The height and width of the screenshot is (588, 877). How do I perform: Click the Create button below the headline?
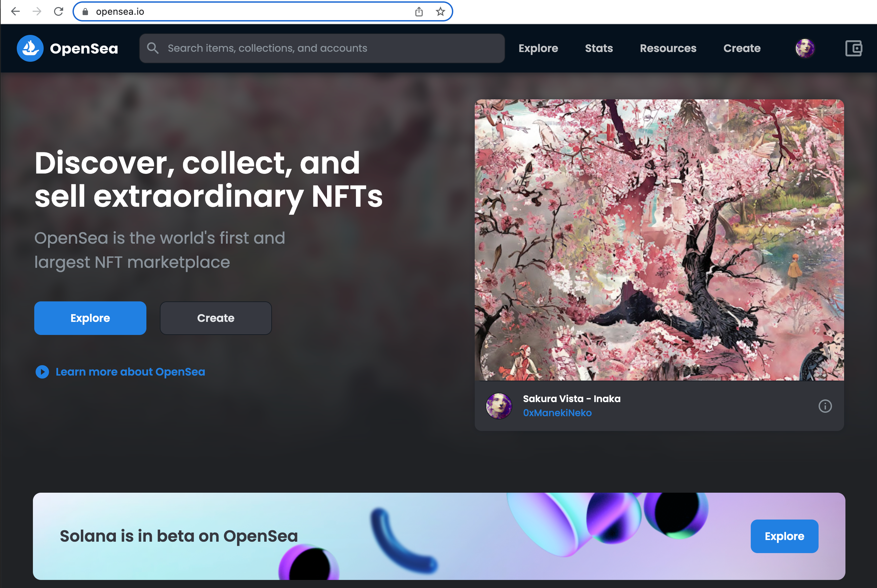216,318
